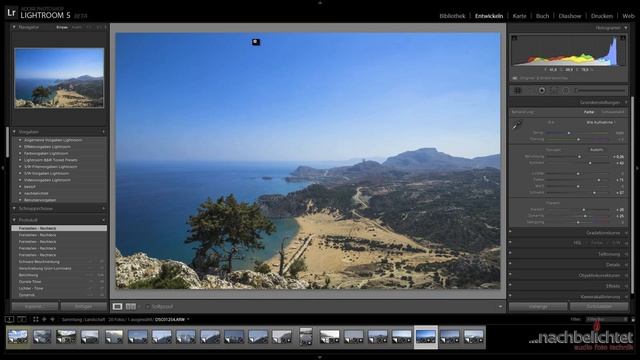Viewport: 640px width, 360px height.
Task: Pick the white balance eyedropper tool
Action: [x=517, y=125]
